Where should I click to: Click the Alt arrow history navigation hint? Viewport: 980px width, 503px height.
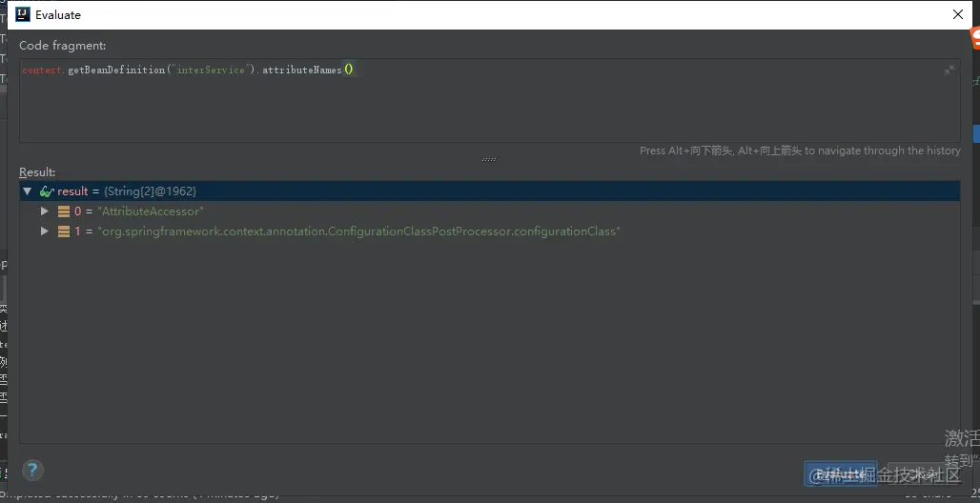800,151
